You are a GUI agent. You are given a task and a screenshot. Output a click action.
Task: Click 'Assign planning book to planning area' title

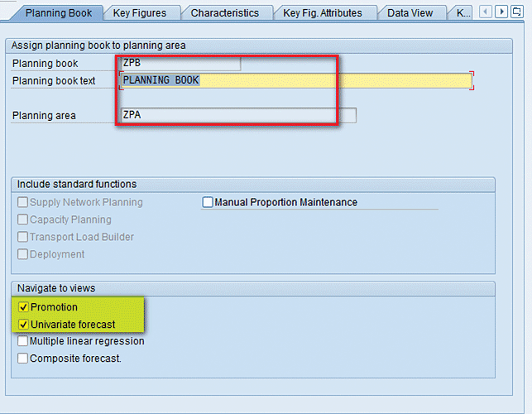[98, 46]
